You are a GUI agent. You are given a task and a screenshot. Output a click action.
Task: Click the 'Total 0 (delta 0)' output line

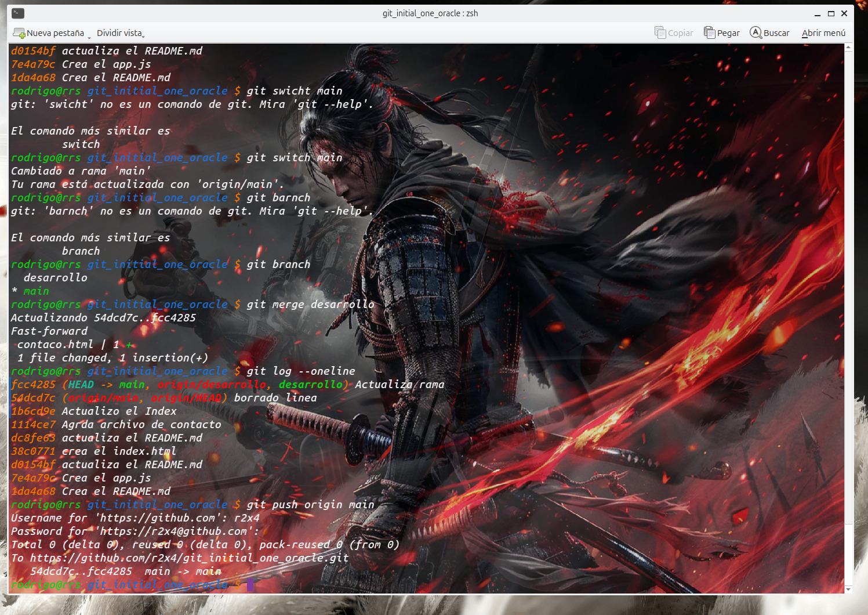click(205, 545)
